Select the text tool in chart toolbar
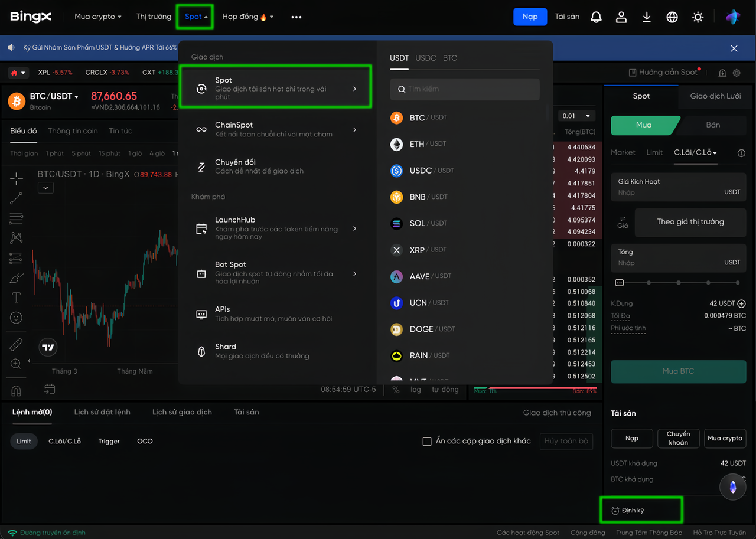The image size is (756, 539). click(x=16, y=297)
